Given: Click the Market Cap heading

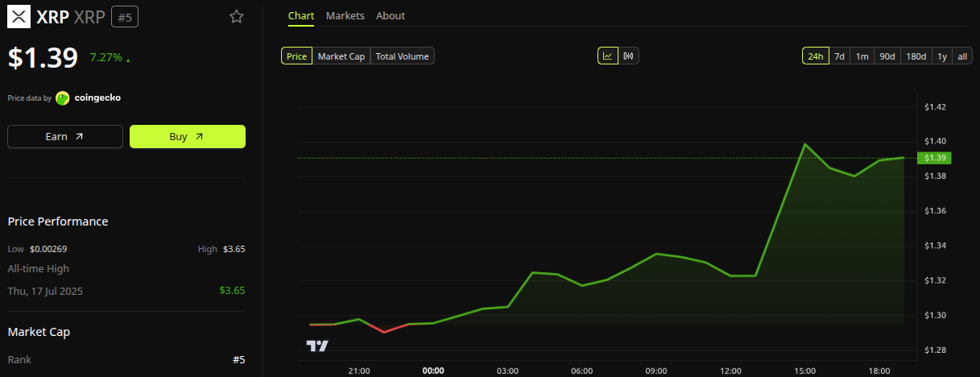Looking at the screenshot, I should 37,332.
